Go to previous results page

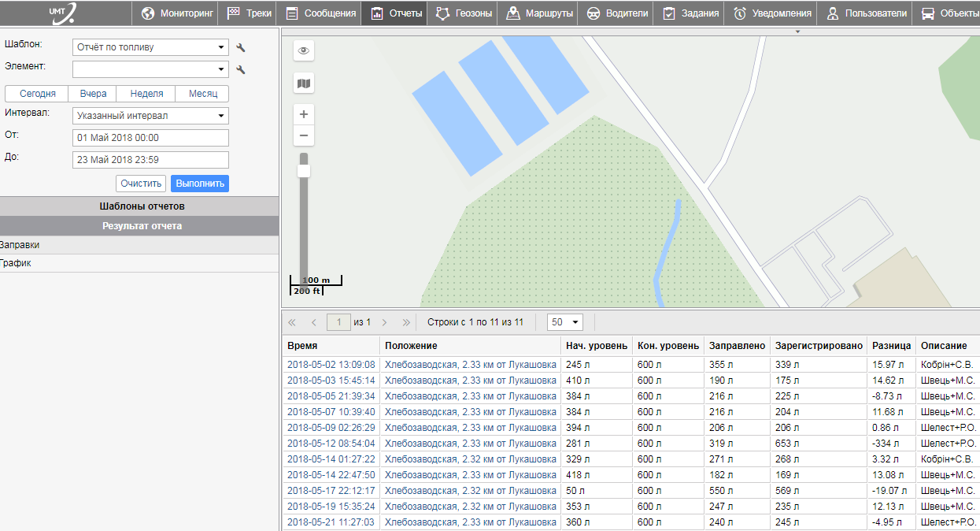point(313,322)
